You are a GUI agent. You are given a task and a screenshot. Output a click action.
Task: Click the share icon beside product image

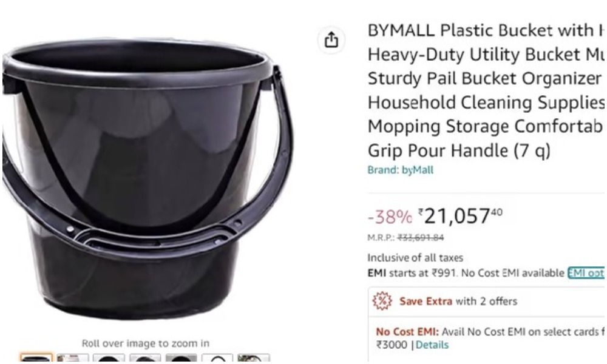coord(331,40)
